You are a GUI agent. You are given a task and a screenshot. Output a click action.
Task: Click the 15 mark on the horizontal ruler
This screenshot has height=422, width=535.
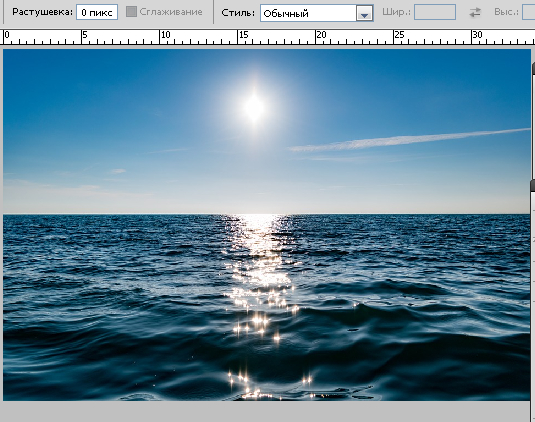(243, 35)
